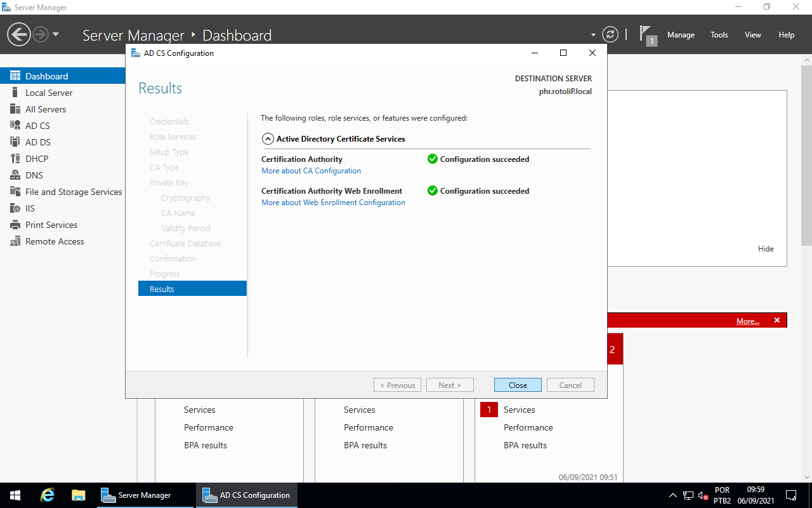This screenshot has height=508, width=812.
Task: Select DHCP in the left navigation
Action: (x=37, y=159)
